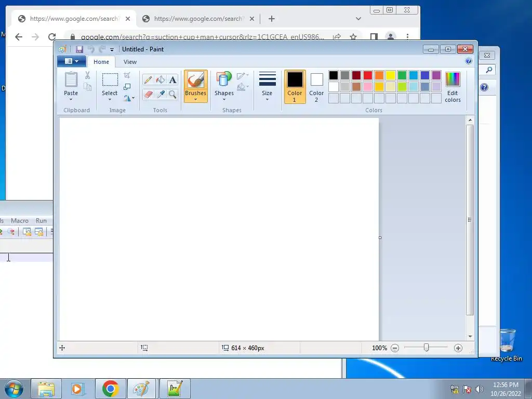Bookmark the page with Chrome star icon
The width and height of the screenshot is (532, 399).
(x=353, y=37)
